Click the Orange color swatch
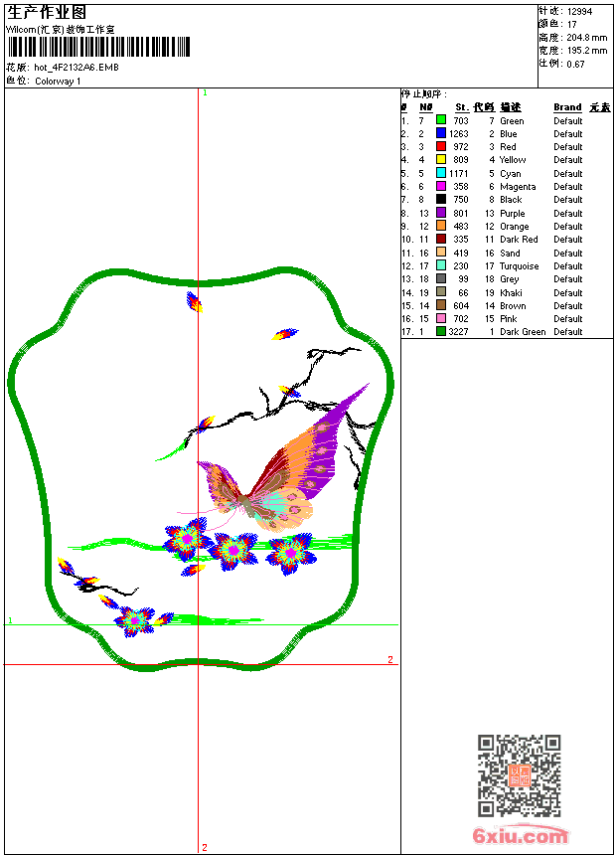 pos(441,226)
